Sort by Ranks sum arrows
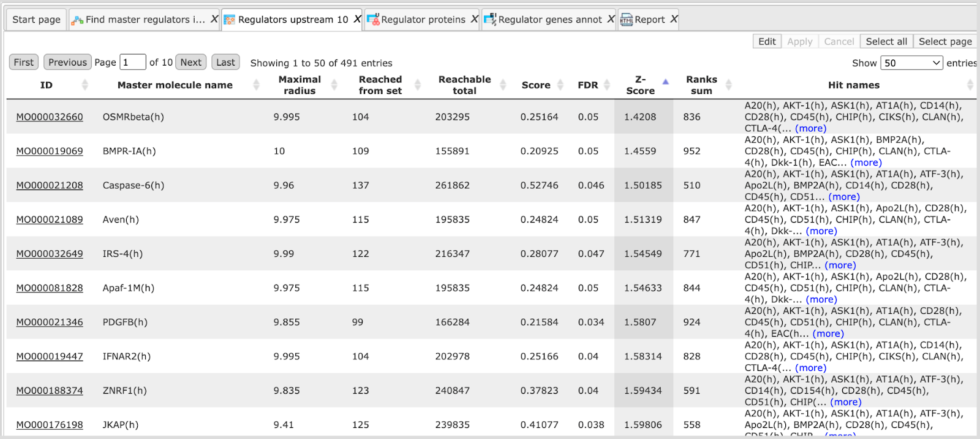Viewport: 980px width, 439px height. (x=728, y=85)
